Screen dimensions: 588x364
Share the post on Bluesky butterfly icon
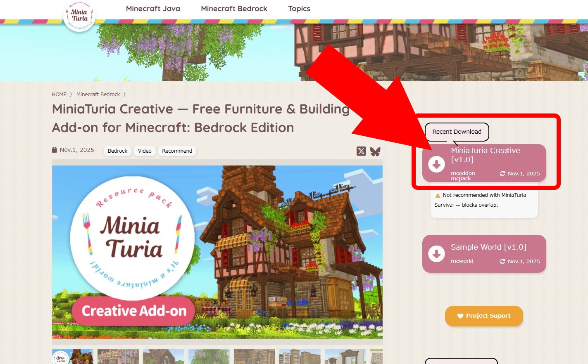[x=375, y=151]
